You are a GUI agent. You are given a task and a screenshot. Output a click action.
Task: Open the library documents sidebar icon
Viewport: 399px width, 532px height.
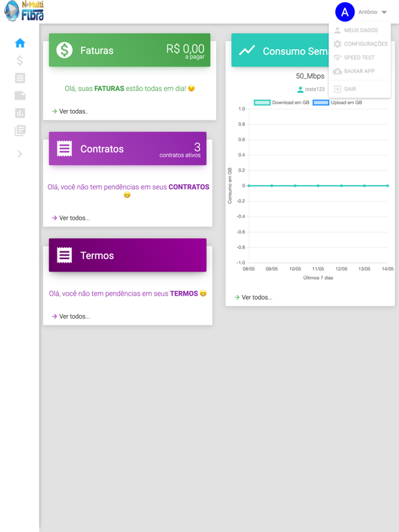[x=20, y=130]
